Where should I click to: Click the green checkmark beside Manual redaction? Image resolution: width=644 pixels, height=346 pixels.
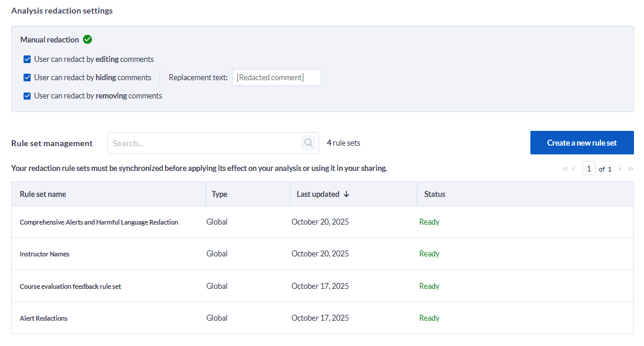[x=88, y=39]
